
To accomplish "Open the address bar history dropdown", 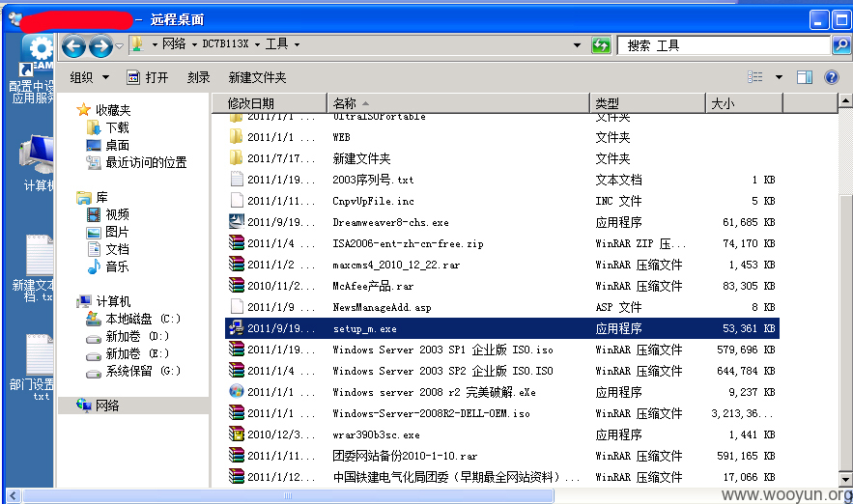I will click(577, 45).
